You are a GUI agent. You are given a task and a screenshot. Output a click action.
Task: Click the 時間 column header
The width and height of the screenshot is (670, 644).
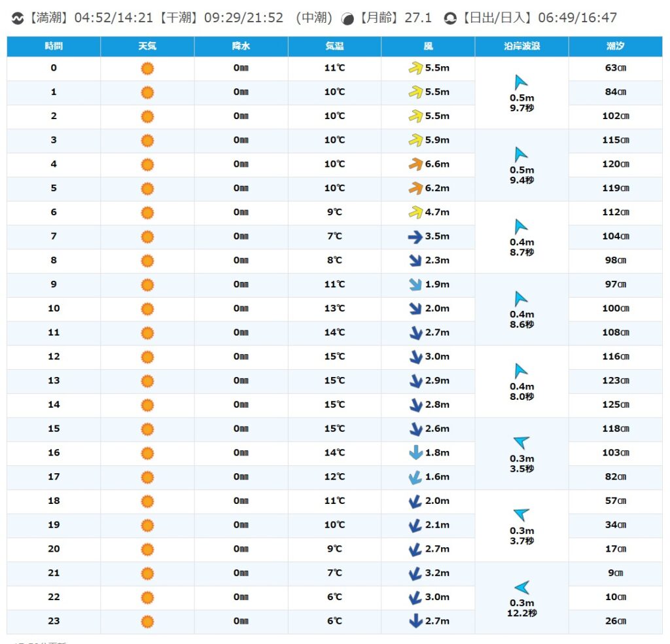[x=54, y=46]
